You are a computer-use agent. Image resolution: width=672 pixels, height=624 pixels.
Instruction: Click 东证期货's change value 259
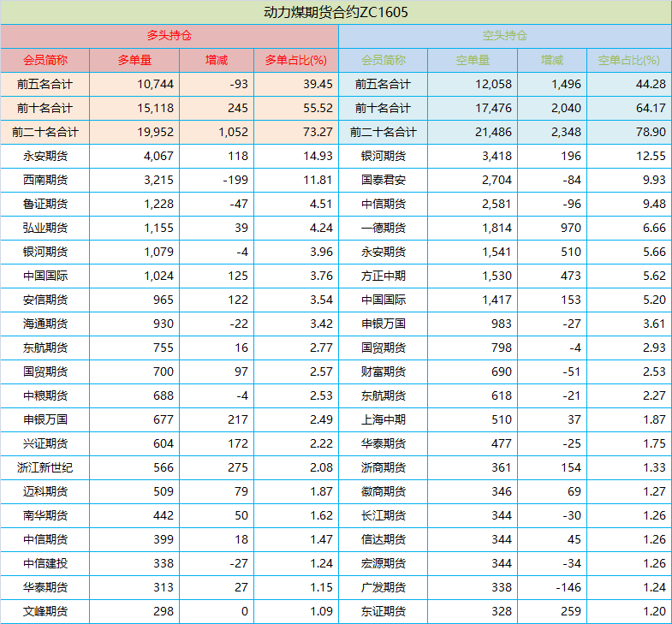coord(571,612)
